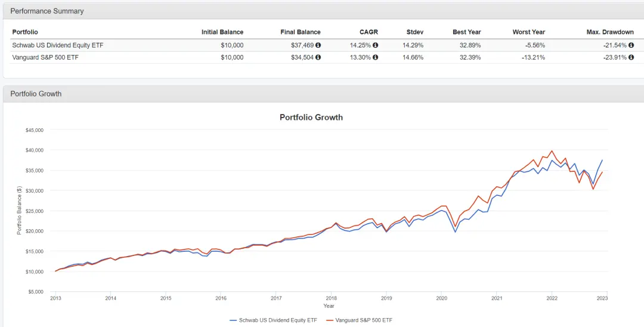
Task: Click info icon beside $34,504 final balance
Action: [318, 57]
